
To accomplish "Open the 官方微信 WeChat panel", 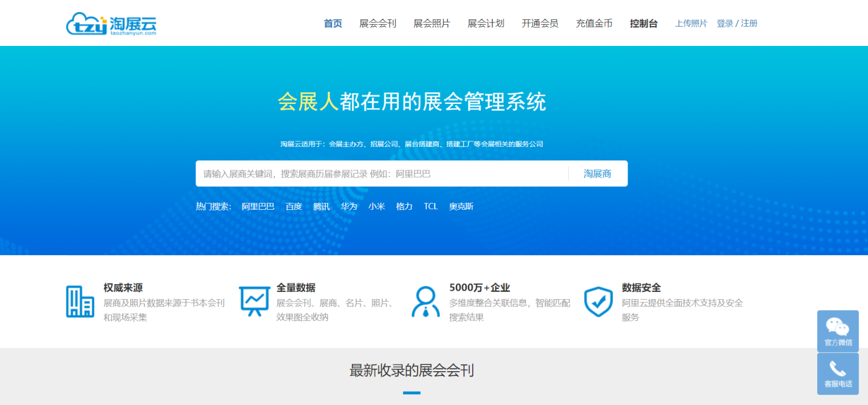I will point(838,331).
